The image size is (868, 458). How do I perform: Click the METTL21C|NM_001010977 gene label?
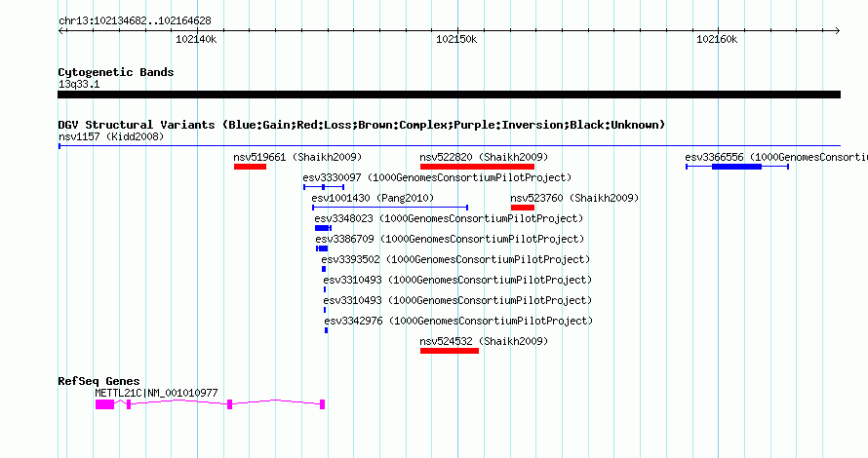point(157,393)
